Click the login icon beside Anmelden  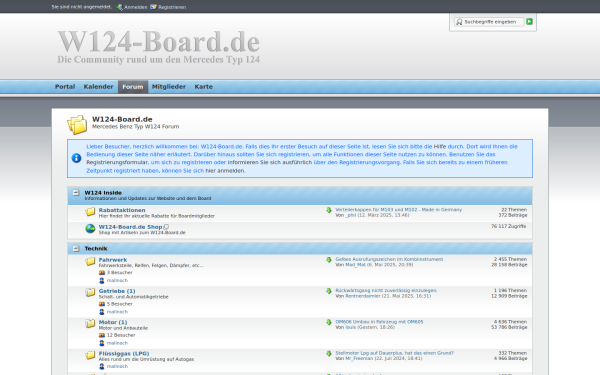click(x=119, y=7)
